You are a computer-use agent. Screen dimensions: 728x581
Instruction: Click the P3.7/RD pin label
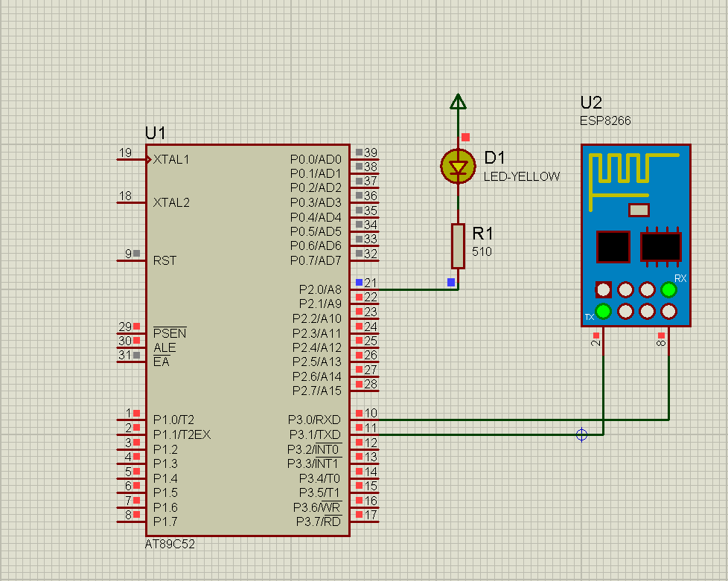(319, 521)
